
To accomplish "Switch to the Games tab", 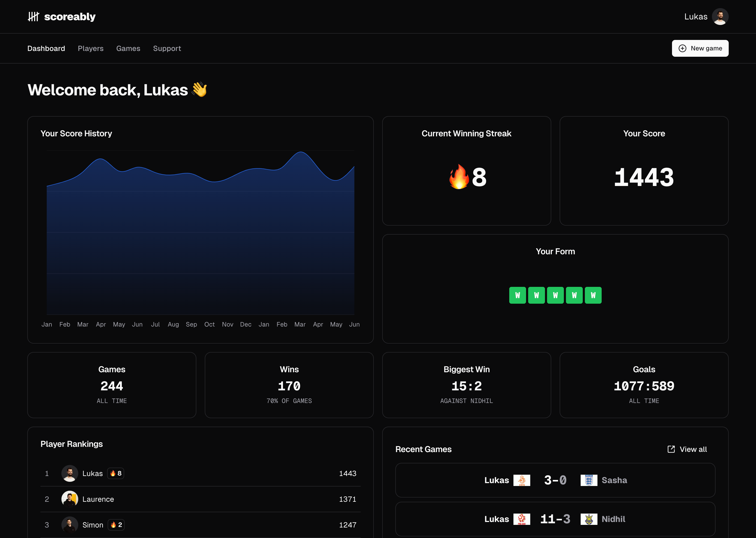I will pos(128,48).
